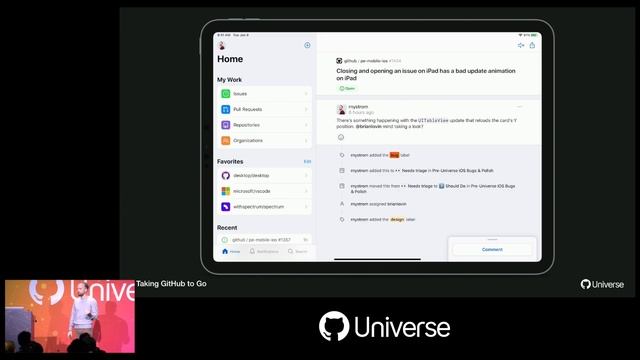The image size is (640, 360).
Task: Click the project icon by the 'moved this from' event
Action: (x=342, y=186)
